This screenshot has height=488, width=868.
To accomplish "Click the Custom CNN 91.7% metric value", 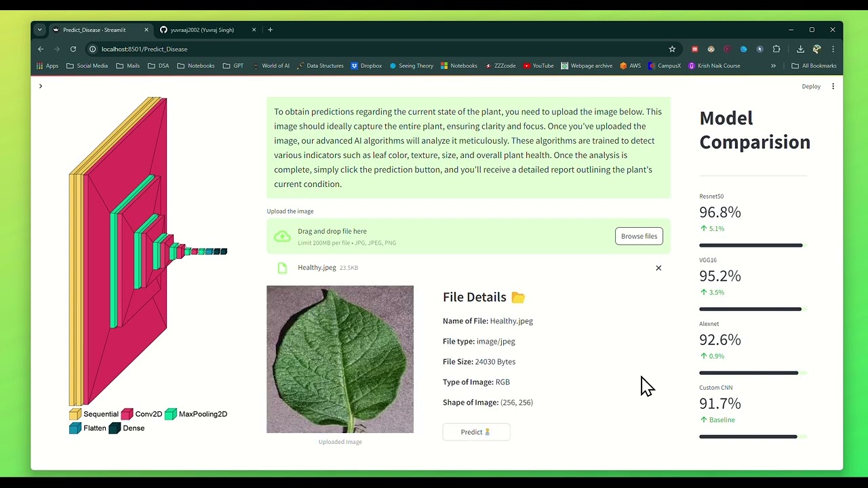I will click(720, 403).
